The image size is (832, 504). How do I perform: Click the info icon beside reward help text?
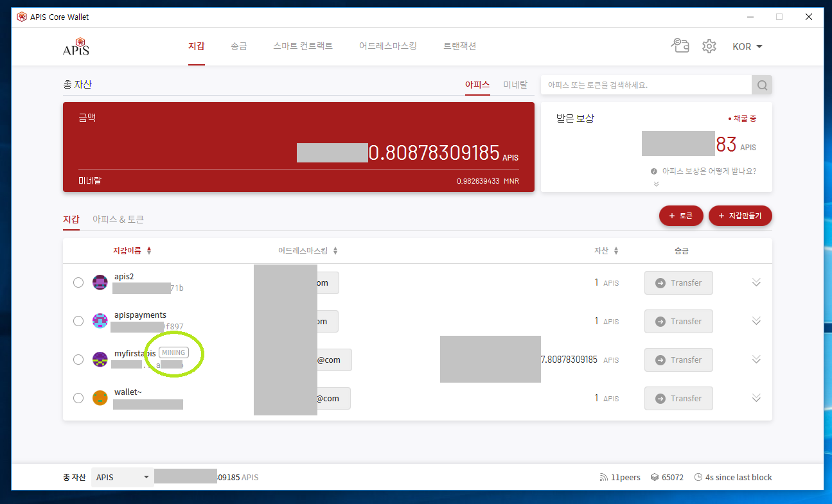click(x=654, y=171)
